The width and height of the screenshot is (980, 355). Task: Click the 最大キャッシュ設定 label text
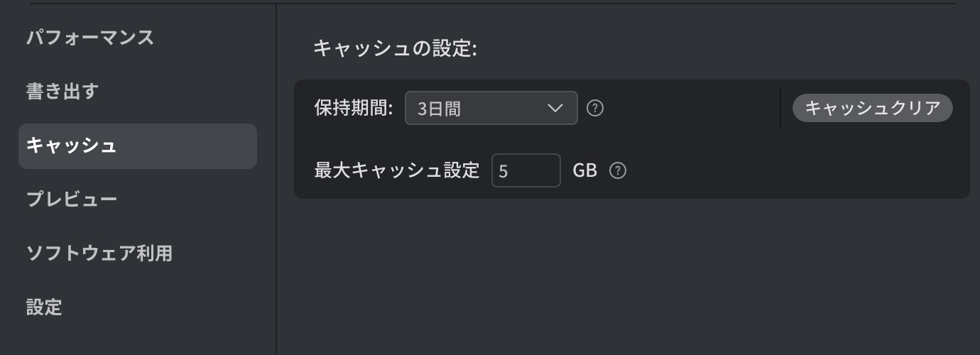(x=397, y=170)
